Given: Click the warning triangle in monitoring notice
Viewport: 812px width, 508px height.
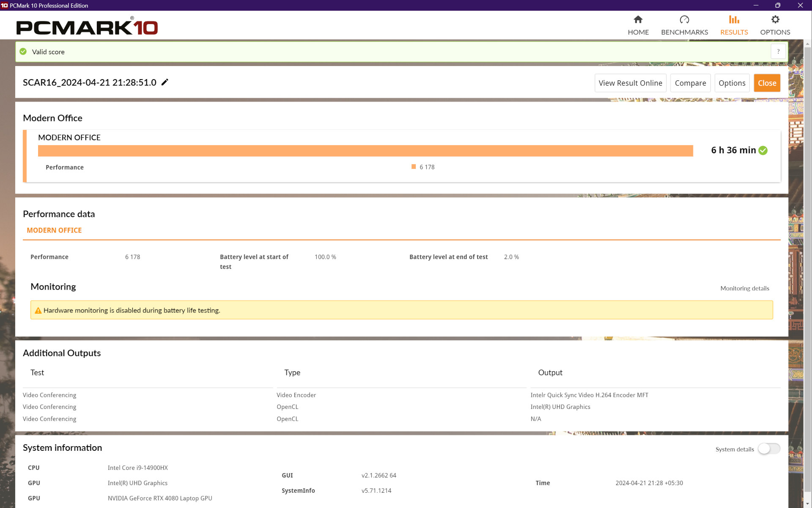Looking at the screenshot, I should (x=38, y=310).
